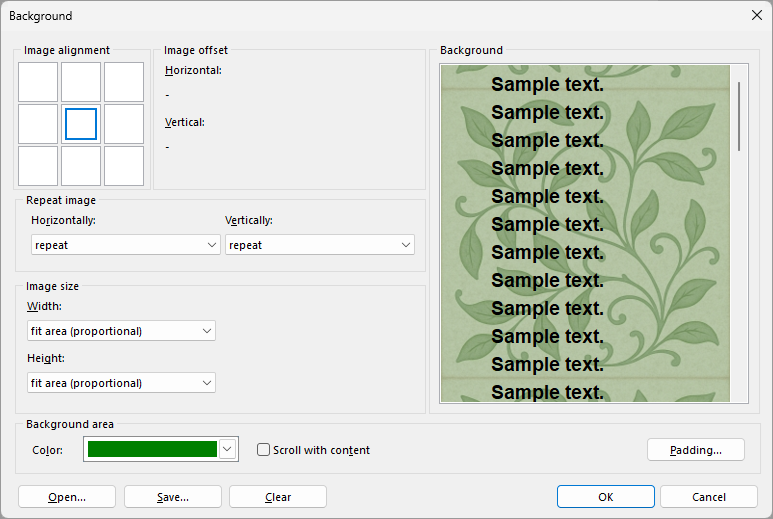Select bottom-left image alignment cell
This screenshot has height=519, width=773.
point(38,166)
